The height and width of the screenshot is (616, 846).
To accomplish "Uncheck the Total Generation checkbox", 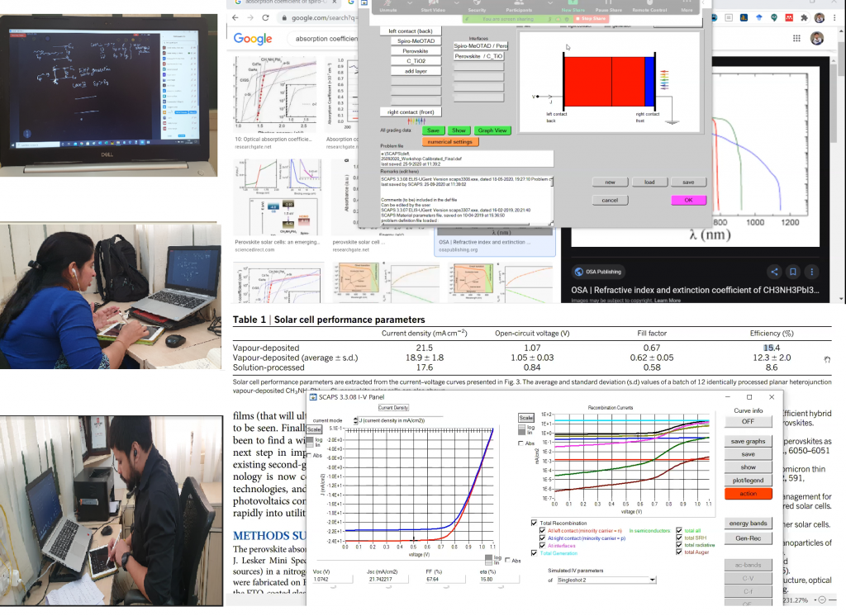I will click(534, 552).
